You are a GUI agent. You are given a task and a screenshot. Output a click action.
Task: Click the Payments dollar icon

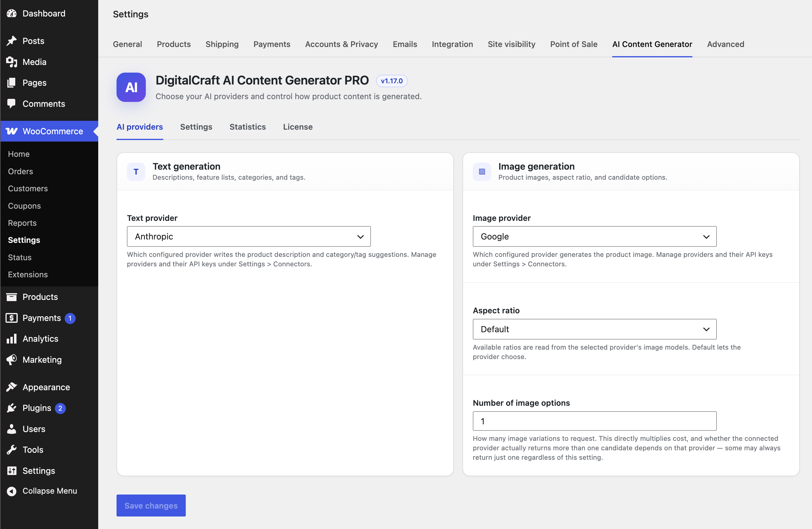12,318
